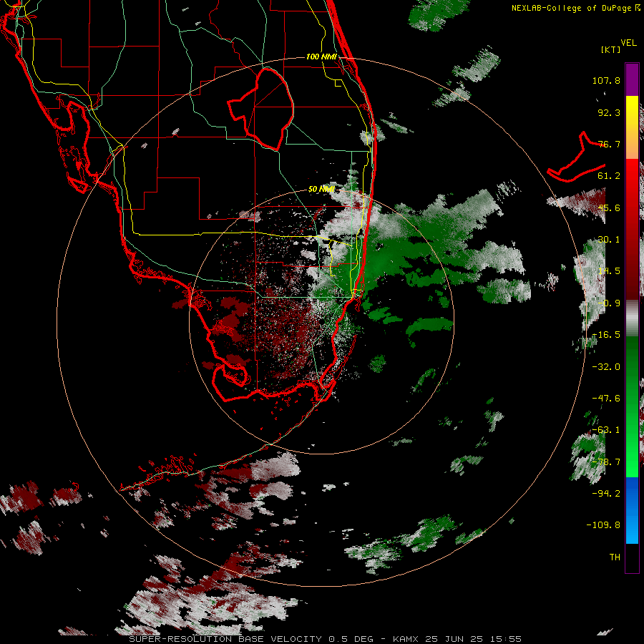Click the 61.2 velocity scale value

click(609, 176)
